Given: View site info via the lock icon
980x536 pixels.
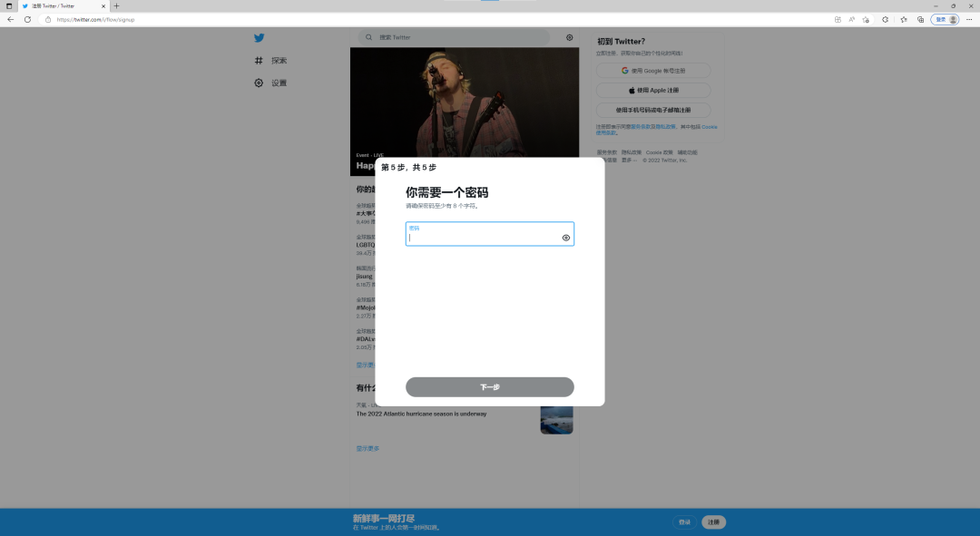Looking at the screenshot, I should [48, 19].
